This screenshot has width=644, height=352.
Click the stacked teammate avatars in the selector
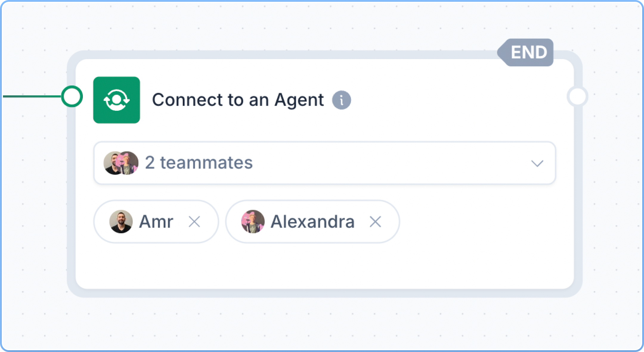[120, 163]
